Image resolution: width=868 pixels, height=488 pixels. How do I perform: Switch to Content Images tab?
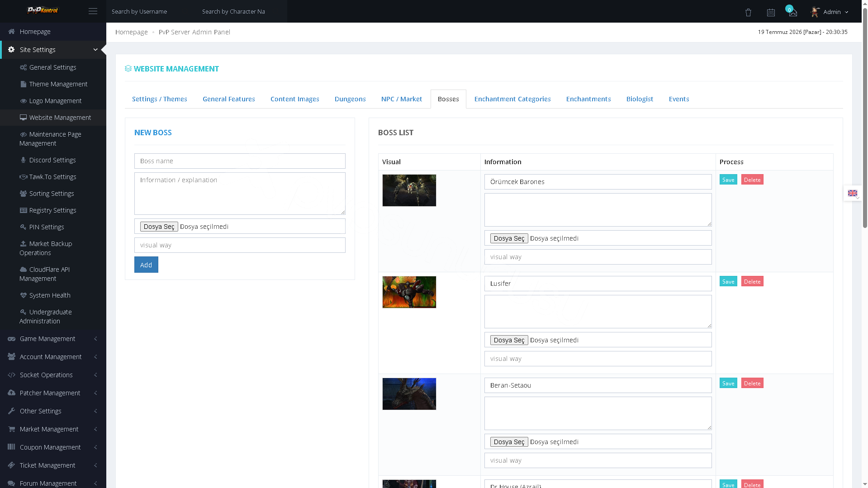(x=295, y=99)
